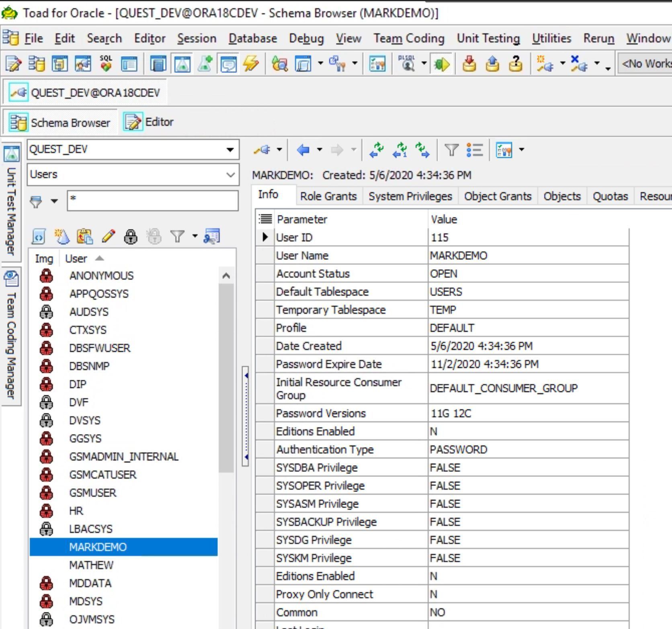Open the No Workspace dropdown box
Screen dimensions: 672x629
click(x=645, y=64)
